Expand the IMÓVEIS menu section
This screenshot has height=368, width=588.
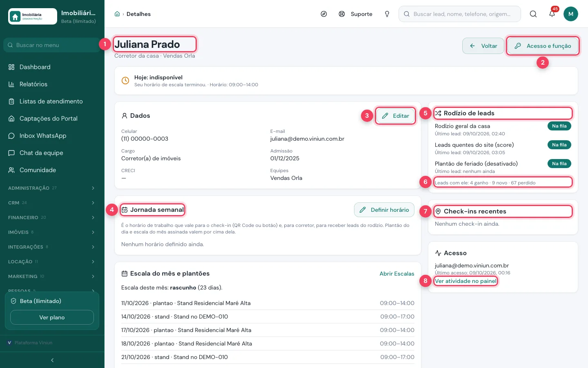tap(52, 232)
